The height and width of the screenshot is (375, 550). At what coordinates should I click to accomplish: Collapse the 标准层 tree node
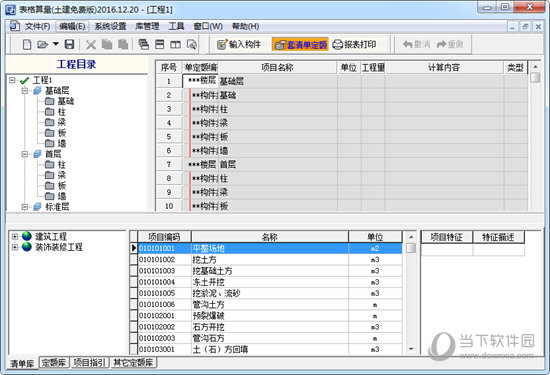(25, 207)
